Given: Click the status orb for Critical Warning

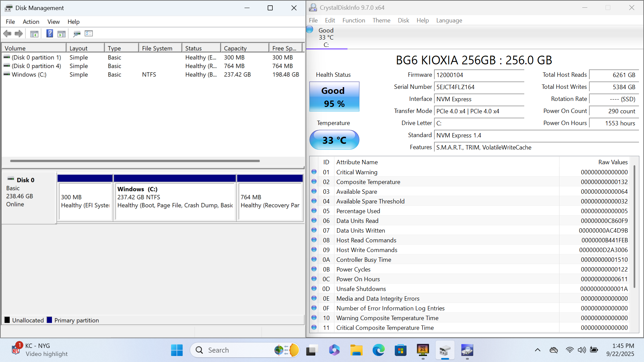Looking at the screenshot, I should click(x=314, y=172).
